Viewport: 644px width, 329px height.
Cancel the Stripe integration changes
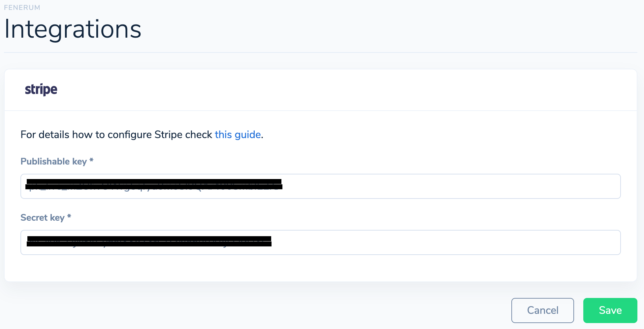543,311
